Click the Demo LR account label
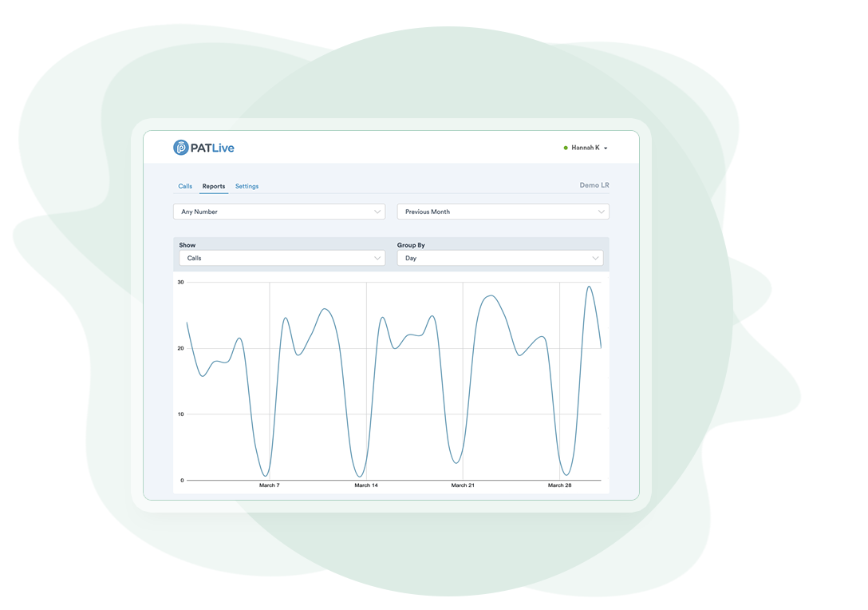The image size is (868, 610). point(594,185)
